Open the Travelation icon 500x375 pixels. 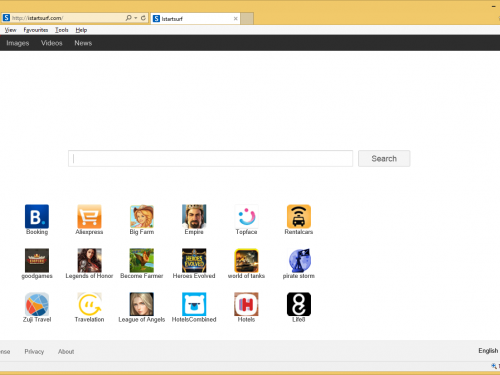[x=89, y=304]
